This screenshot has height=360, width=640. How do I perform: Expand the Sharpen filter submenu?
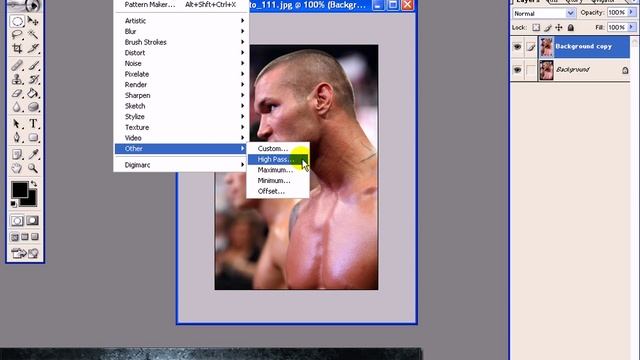181,95
